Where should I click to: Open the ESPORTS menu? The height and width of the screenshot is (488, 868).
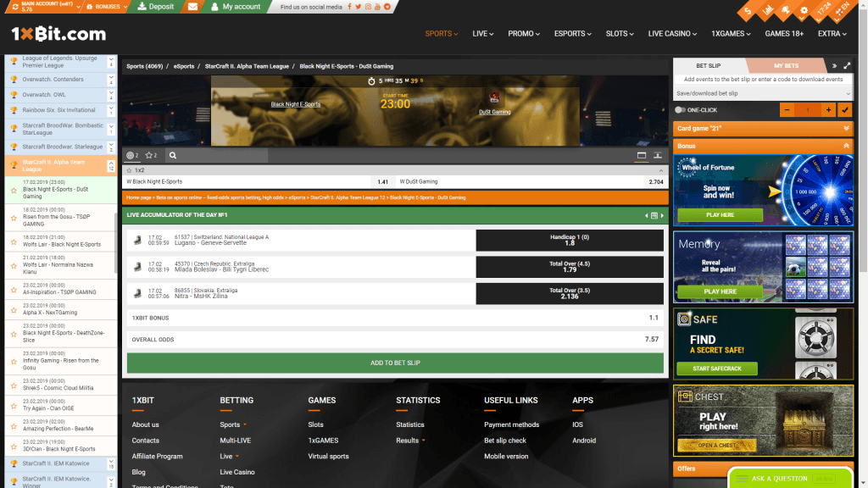pyautogui.click(x=572, y=34)
